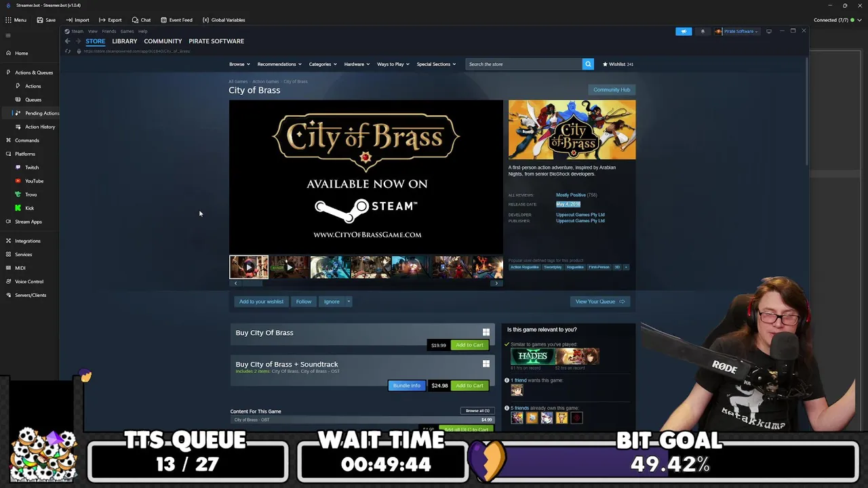
Task: Select Actions in the sidebar
Action: (x=33, y=86)
